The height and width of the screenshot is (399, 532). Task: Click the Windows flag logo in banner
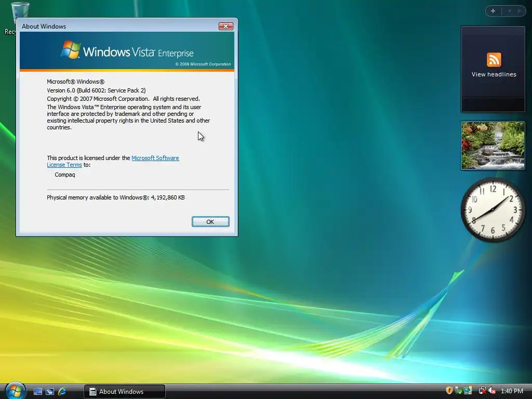(71, 50)
